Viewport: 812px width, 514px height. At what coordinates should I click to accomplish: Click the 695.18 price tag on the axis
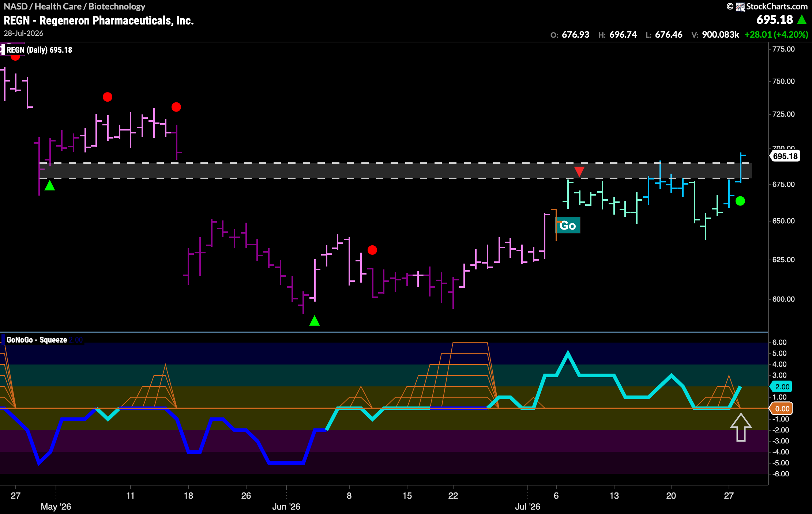pos(785,156)
